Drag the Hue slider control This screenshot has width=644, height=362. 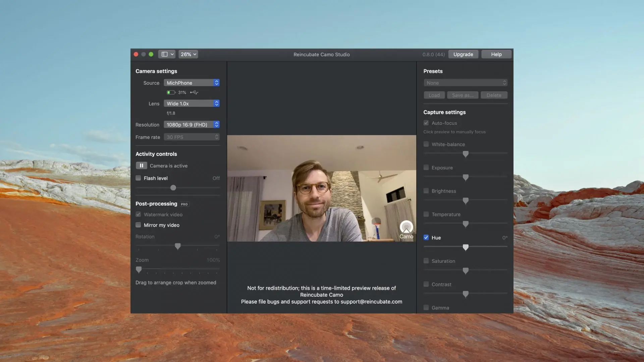(465, 247)
